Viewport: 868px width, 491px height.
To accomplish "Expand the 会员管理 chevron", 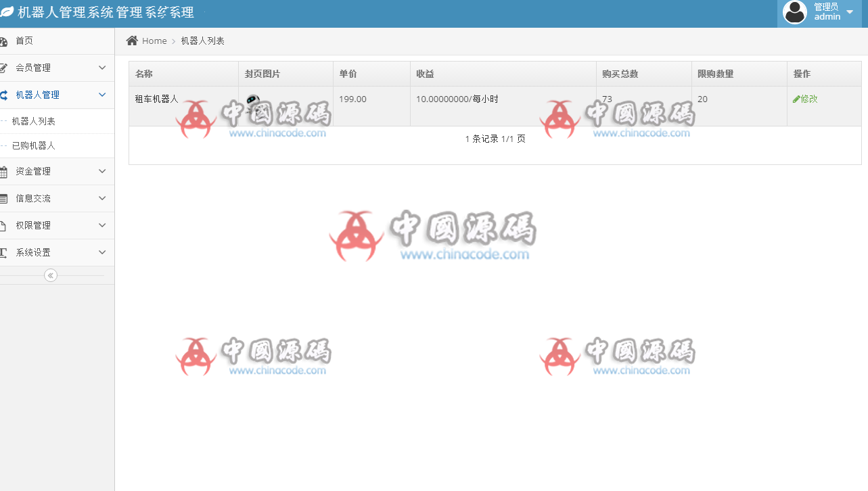I will [x=102, y=68].
